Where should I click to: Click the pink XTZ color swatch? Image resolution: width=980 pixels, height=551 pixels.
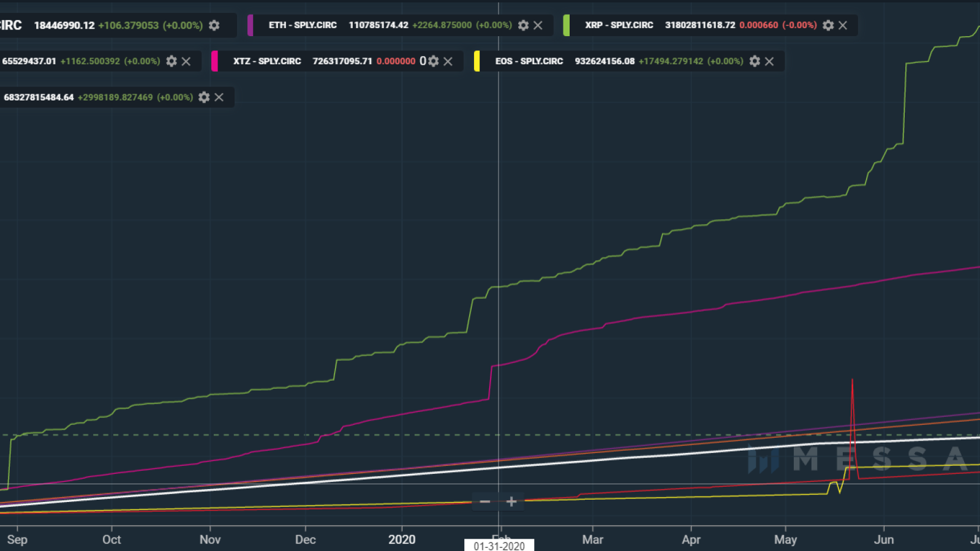214,61
